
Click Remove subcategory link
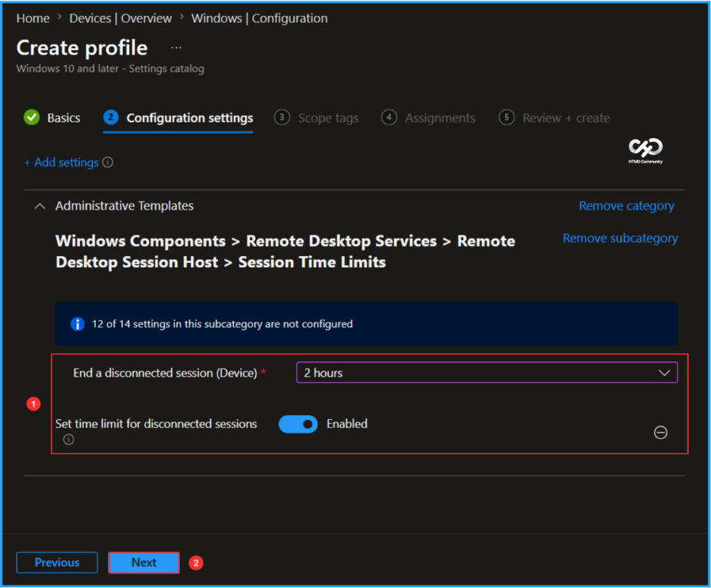[x=620, y=238]
